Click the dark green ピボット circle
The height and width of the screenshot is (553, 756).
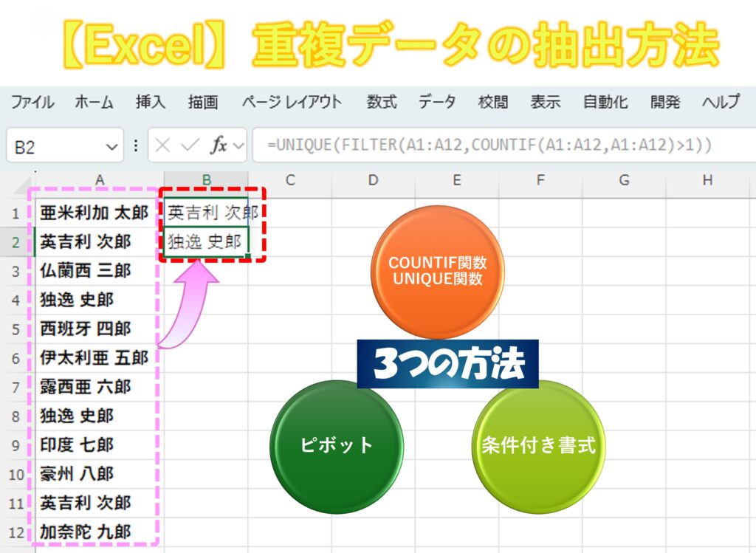[337, 447]
